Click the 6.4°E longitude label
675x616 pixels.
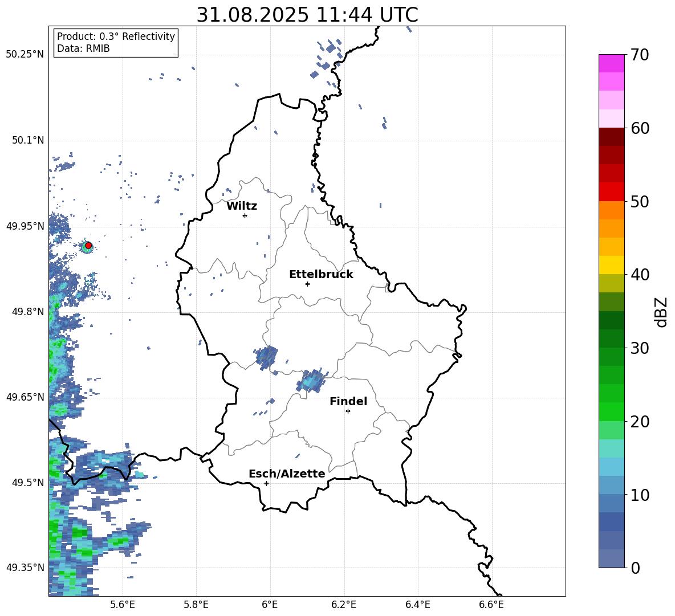click(x=417, y=605)
